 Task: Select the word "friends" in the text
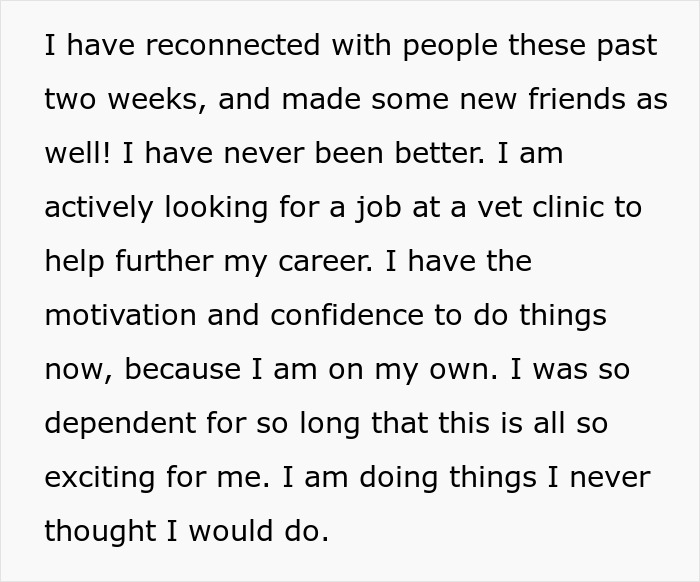tap(577, 99)
